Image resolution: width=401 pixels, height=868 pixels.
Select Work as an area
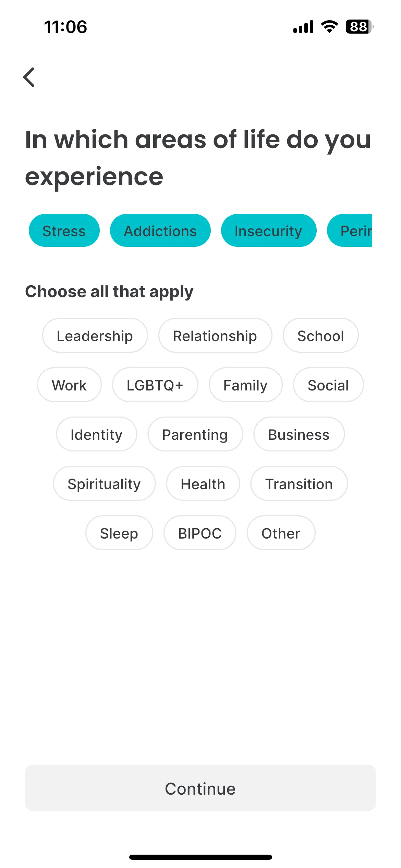(x=69, y=385)
